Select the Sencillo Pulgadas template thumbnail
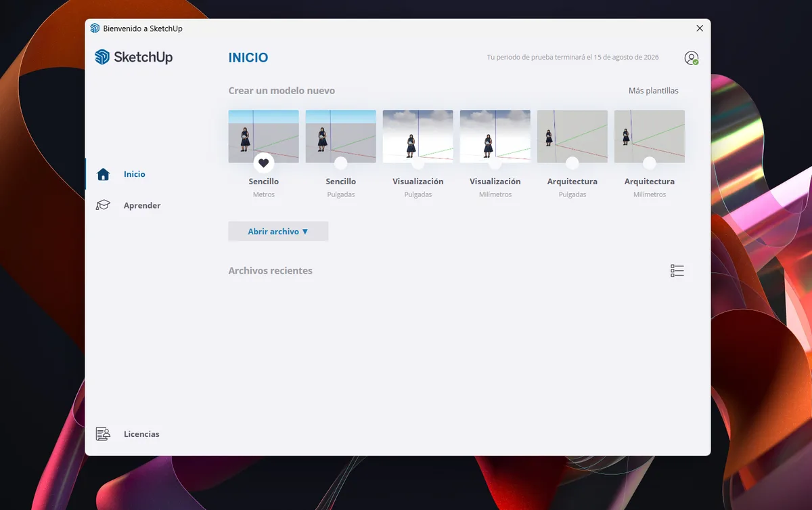The height and width of the screenshot is (510, 812). (x=341, y=136)
